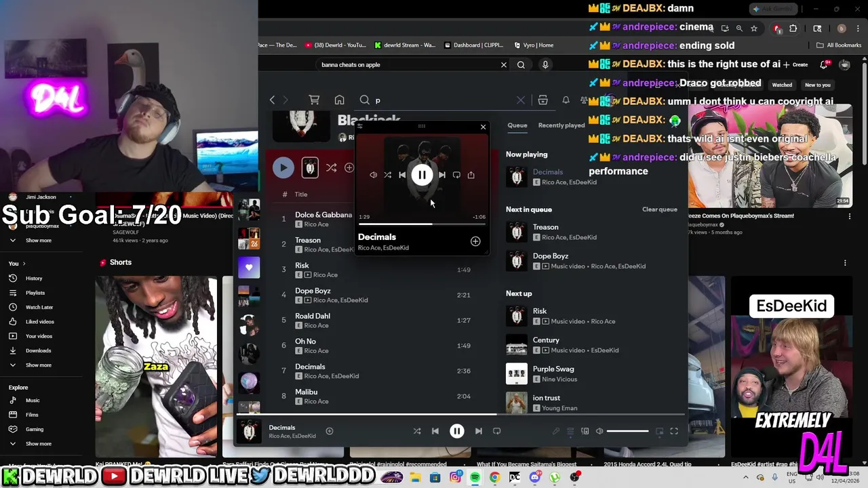The height and width of the screenshot is (488, 868).
Task: Open dewrld Stream Chrome tab
Action: 405,45
